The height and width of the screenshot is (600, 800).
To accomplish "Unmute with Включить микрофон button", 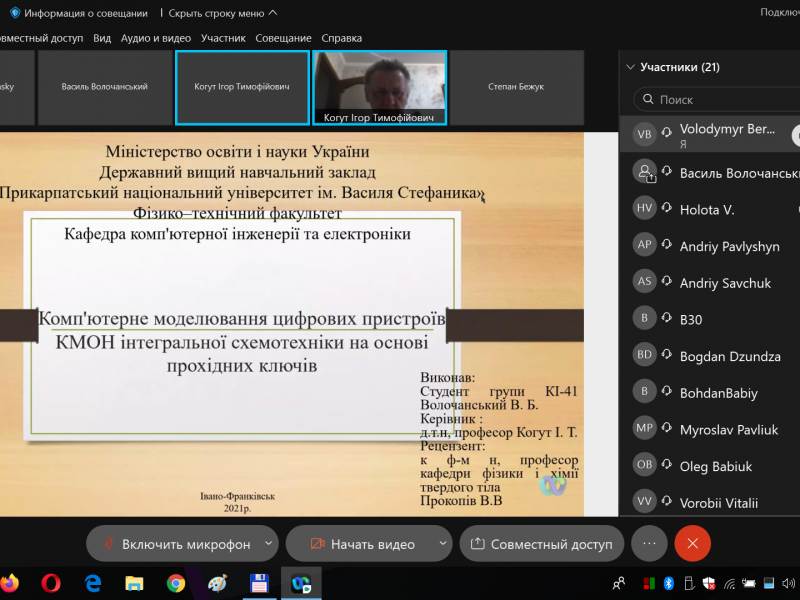I will pyautogui.click(x=175, y=544).
